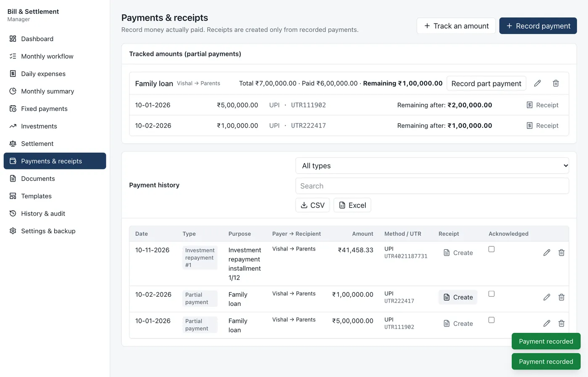Open receipt for UTR222417 tracked payment

coord(542,126)
